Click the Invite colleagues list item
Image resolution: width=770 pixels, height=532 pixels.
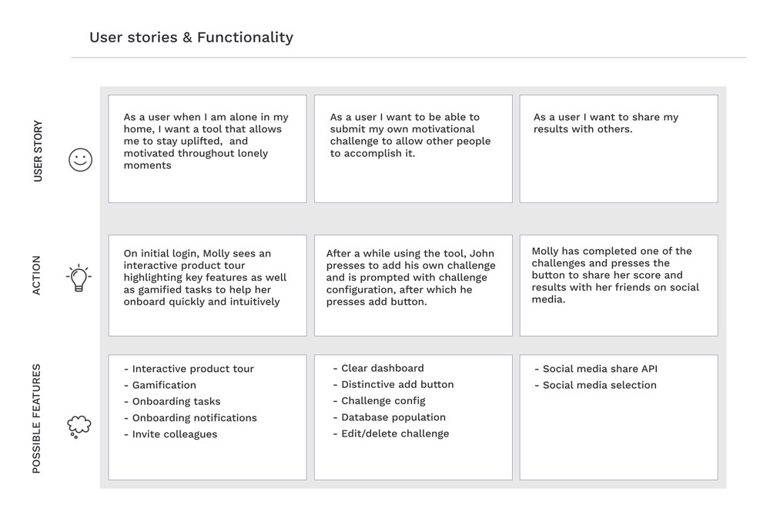coord(170,434)
